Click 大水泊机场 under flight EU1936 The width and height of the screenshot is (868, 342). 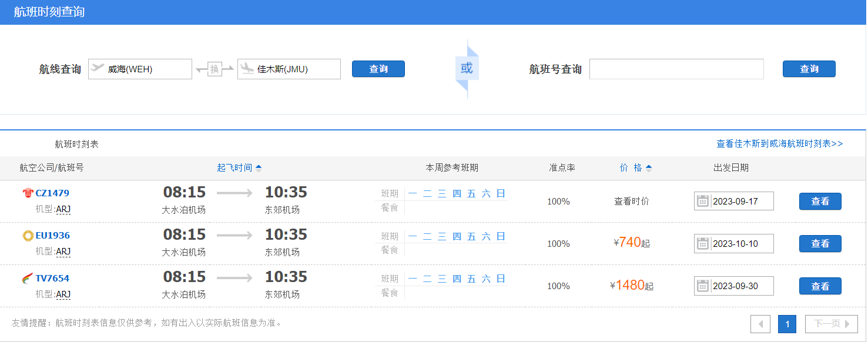click(184, 252)
